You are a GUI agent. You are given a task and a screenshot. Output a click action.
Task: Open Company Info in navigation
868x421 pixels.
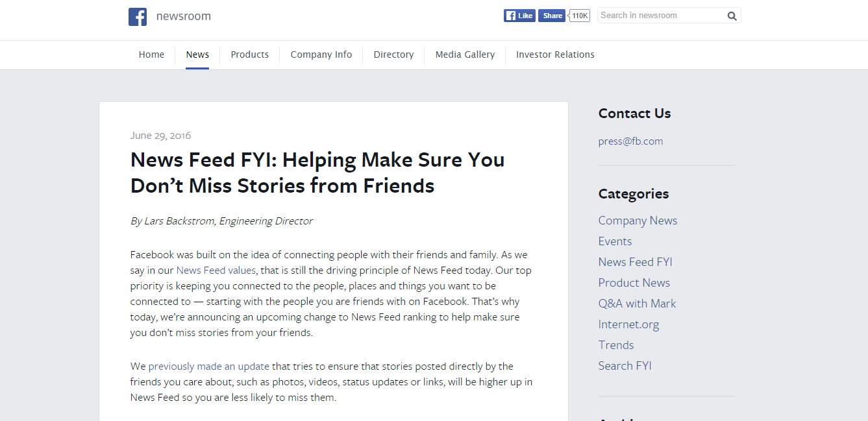click(x=321, y=54)
